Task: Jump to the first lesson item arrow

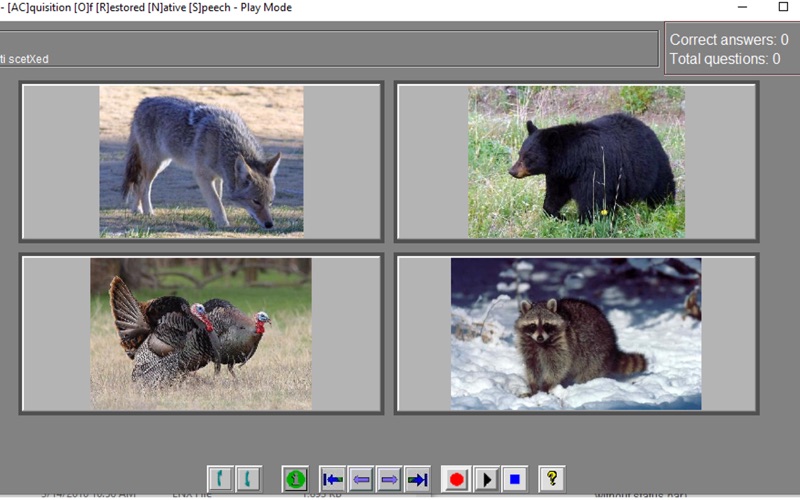Action: (x=333, y=479)
